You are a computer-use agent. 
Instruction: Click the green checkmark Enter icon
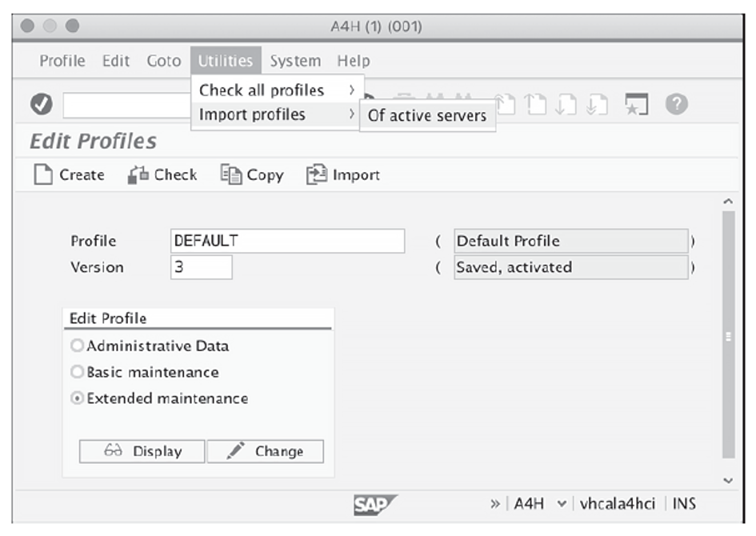coord(42,104)
